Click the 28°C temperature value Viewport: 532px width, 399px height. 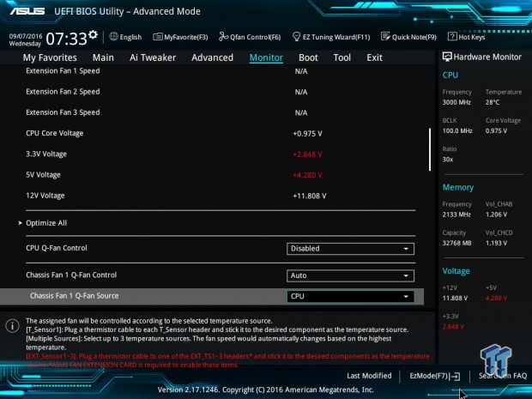pyautogui.click(x=493, y=102)
